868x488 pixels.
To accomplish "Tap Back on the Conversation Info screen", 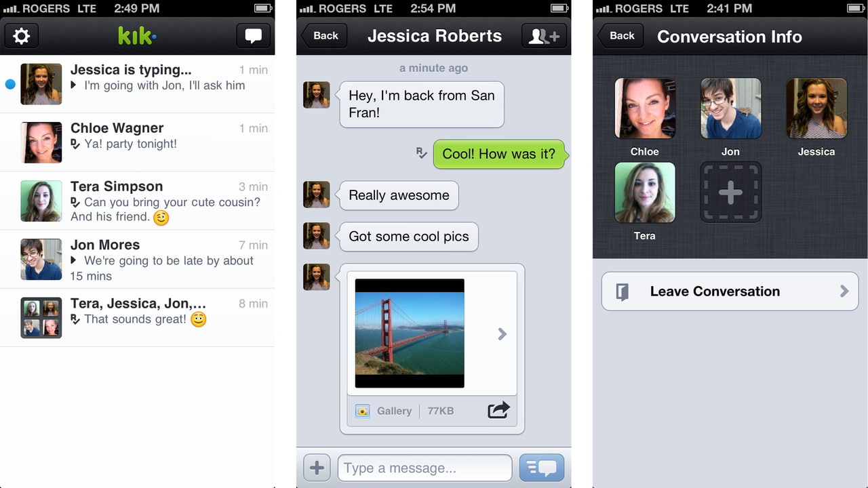I will coord(620,35).
